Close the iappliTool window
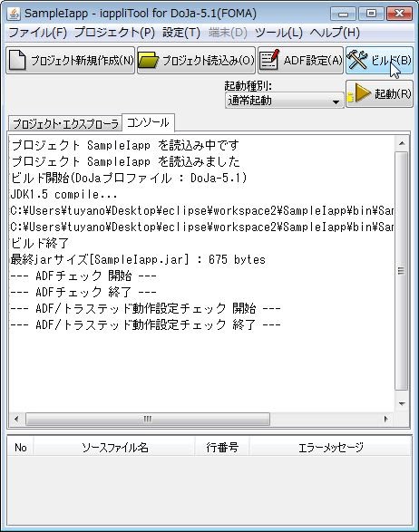 (400, 14)
